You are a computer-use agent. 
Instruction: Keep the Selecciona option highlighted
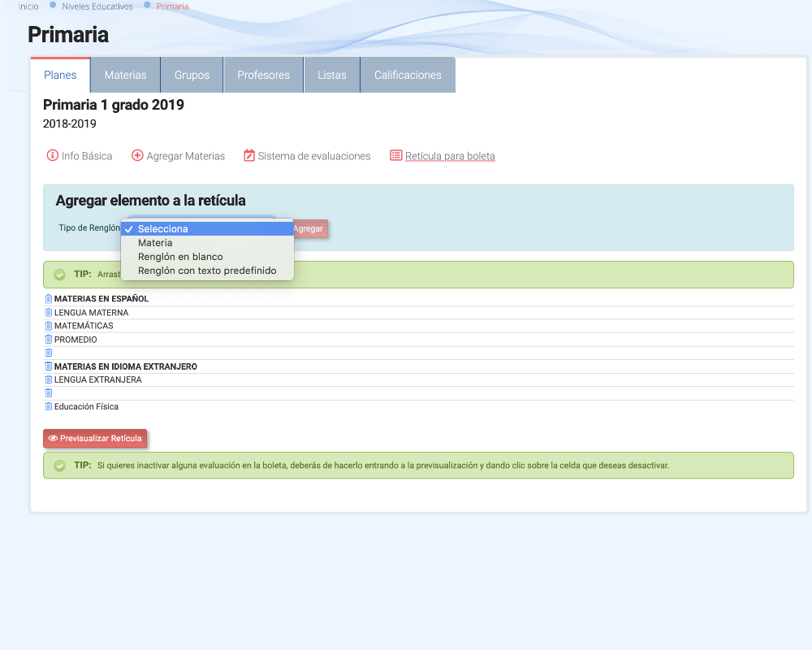tap(162, 229)
